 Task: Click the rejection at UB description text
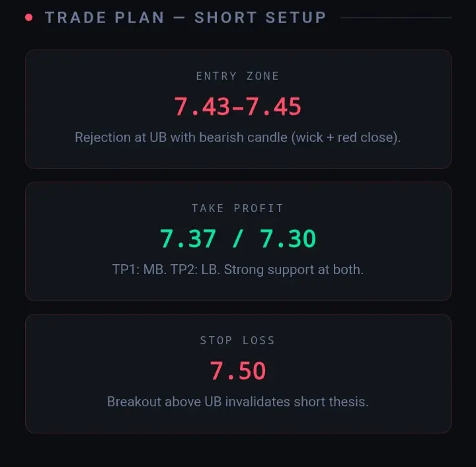click(238, 137)
